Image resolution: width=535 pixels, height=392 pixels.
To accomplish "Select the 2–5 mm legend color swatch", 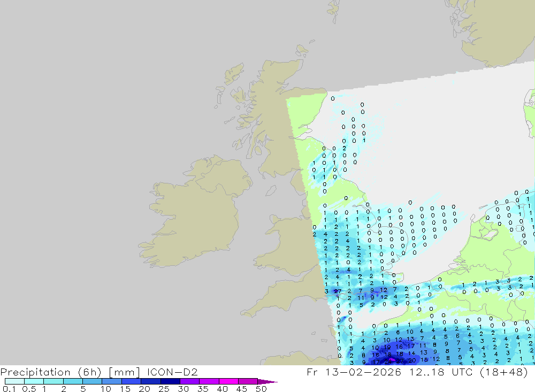I will pos(73,381).
